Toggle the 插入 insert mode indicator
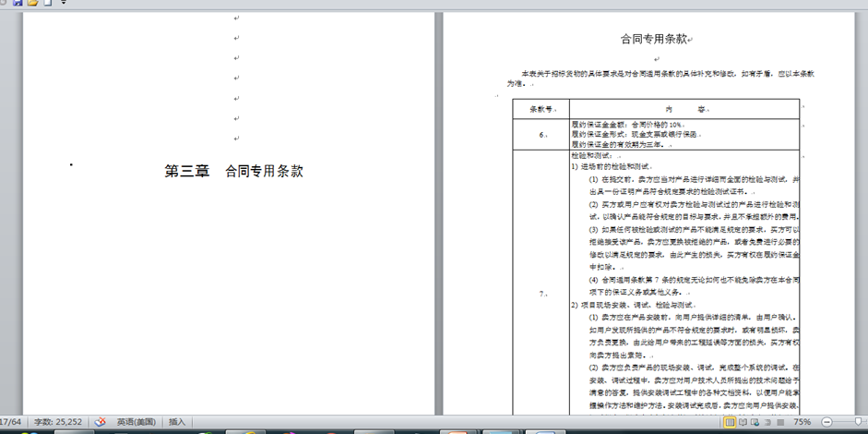Screen dimensions: 868x434 (x=177, y=422)
